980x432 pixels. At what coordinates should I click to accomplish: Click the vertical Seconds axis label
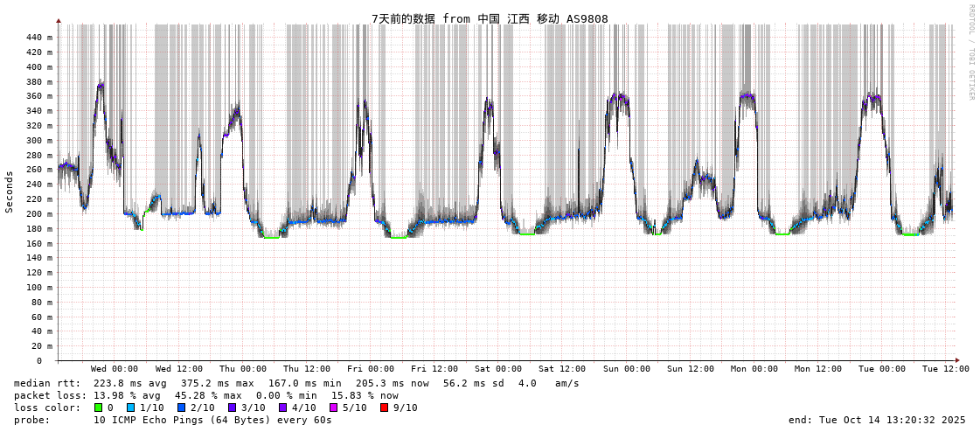click(10, 192)
